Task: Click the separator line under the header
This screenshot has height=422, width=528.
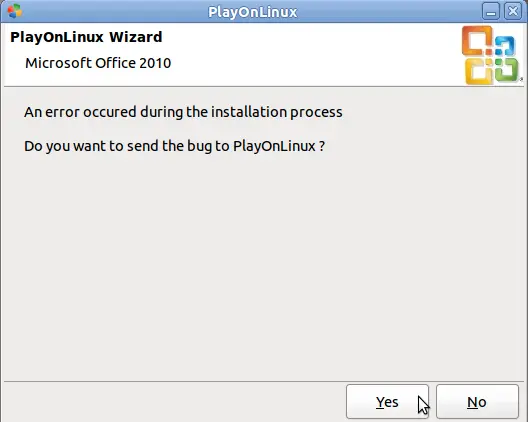Action: click(264, 87)
